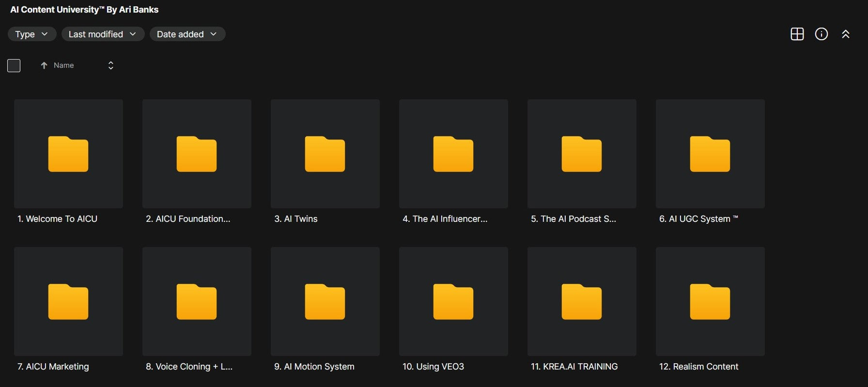Select the '9. AI Motion System' label
This screenshot has width=868, height=387.
coord(314,367)
